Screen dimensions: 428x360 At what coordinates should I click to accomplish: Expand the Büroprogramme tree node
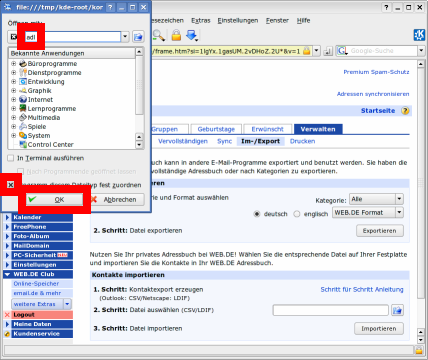click(13, 63)
